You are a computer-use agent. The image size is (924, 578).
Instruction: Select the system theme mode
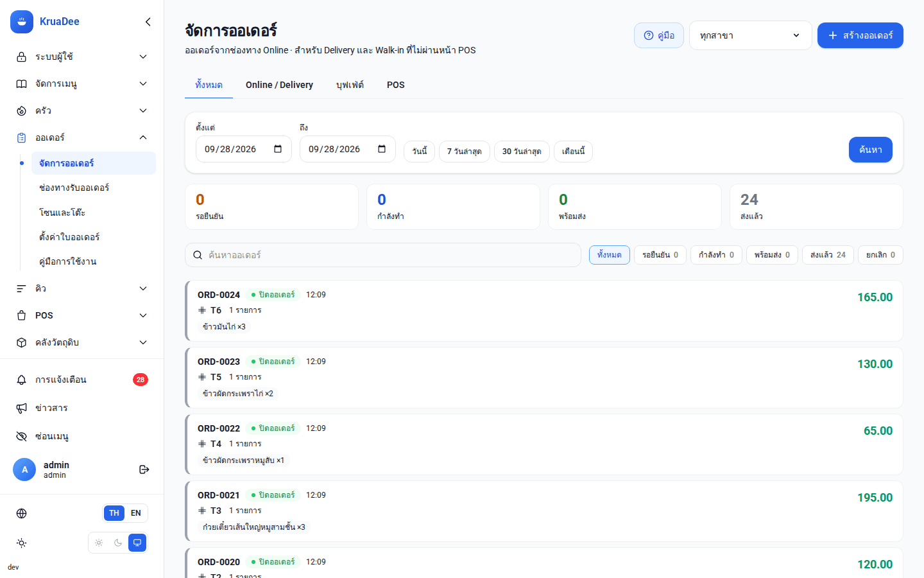click(137, 543)
